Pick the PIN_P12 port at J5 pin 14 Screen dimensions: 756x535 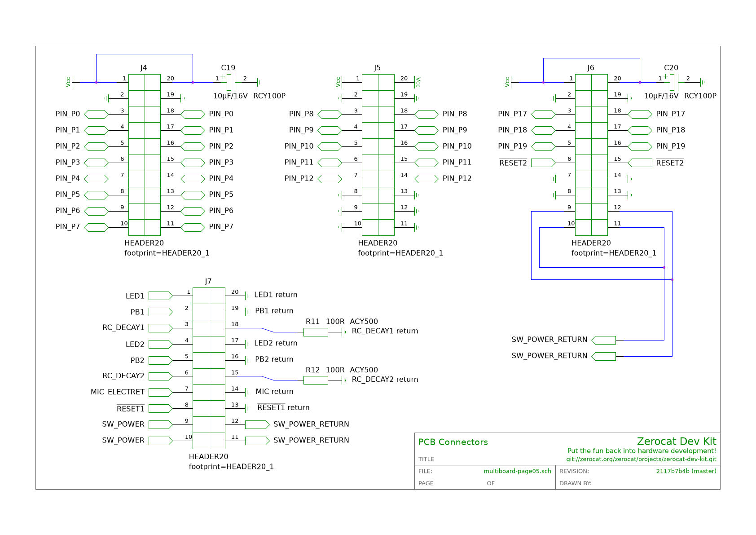pyautogui.click(x=426, y=179)
